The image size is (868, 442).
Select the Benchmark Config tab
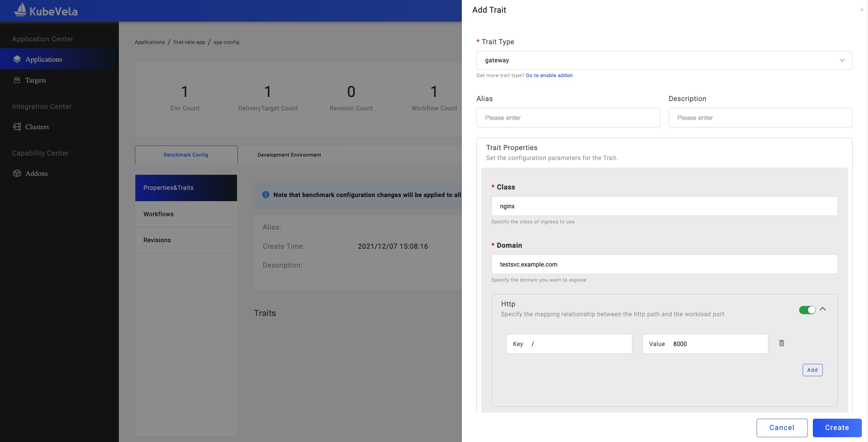[x=186, y=155]
